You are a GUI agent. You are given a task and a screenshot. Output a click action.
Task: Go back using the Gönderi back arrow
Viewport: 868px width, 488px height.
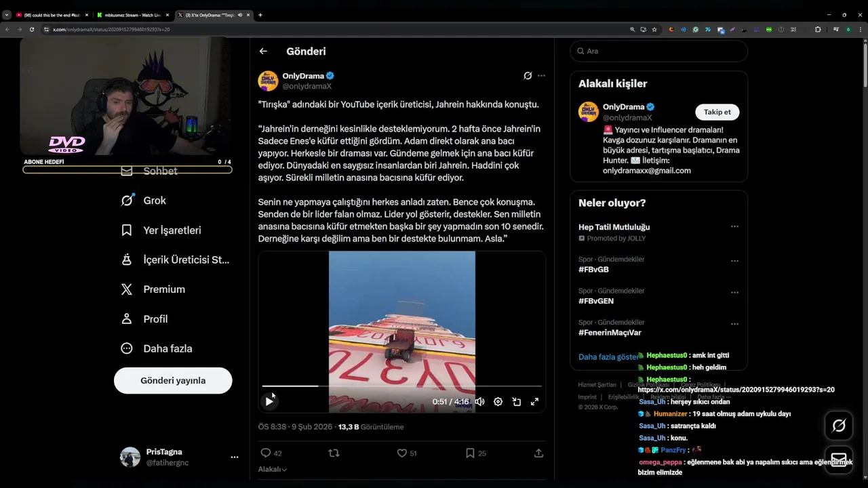click(263, 51)
